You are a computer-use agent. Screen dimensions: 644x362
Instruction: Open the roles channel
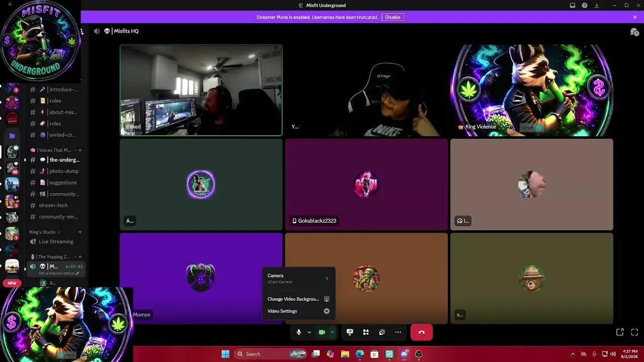click(x=54, y=124)
